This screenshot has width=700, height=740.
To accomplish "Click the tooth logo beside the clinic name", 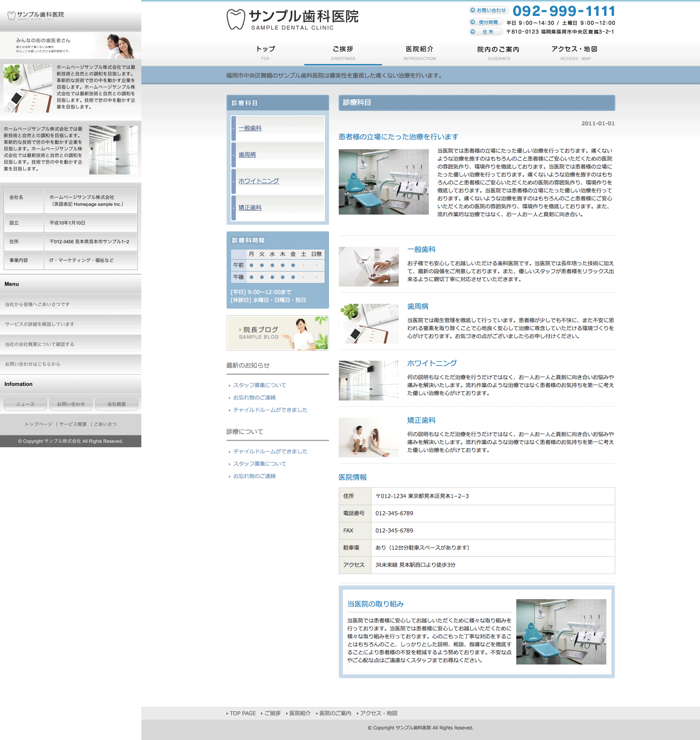I will [235, 19].
